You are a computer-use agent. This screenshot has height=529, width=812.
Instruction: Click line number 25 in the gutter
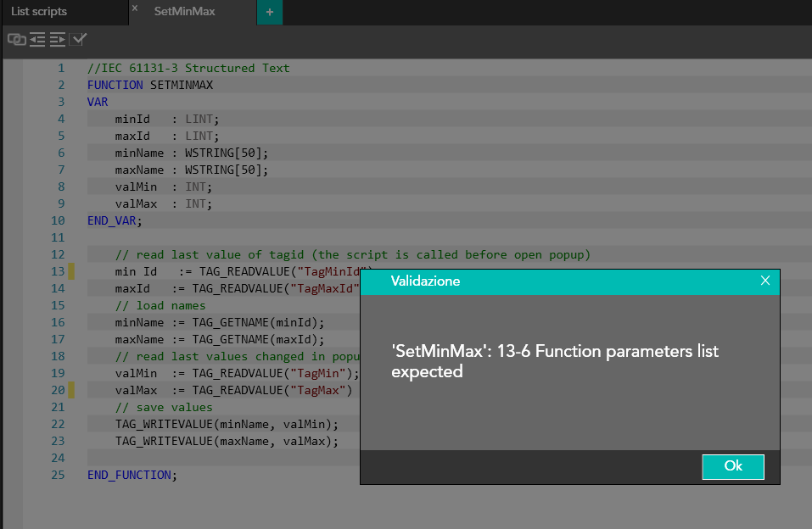coord(57,475)
